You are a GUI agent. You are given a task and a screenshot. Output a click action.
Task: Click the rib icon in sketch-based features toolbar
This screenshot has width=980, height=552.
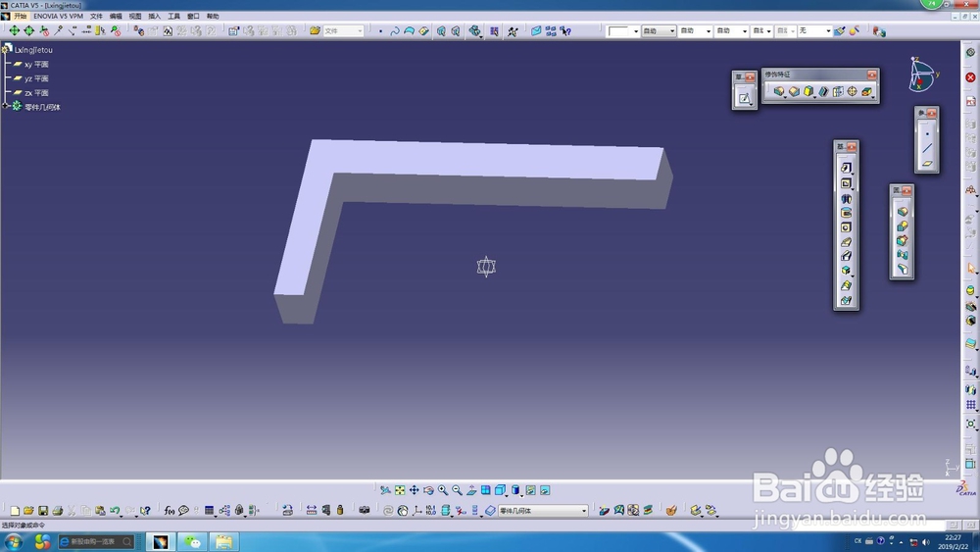coord(846,242)
